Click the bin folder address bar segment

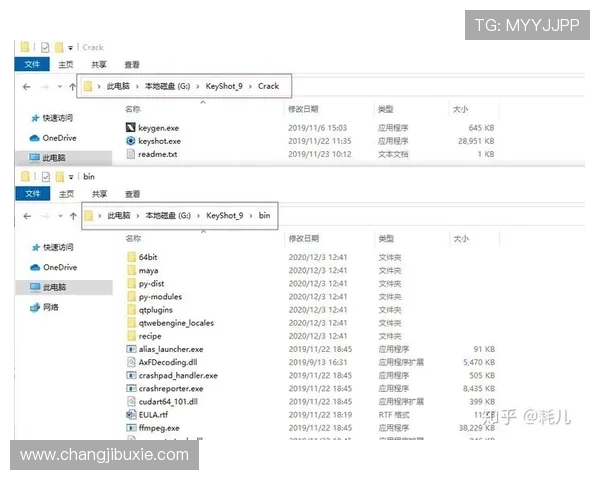[x=264, y=216]
